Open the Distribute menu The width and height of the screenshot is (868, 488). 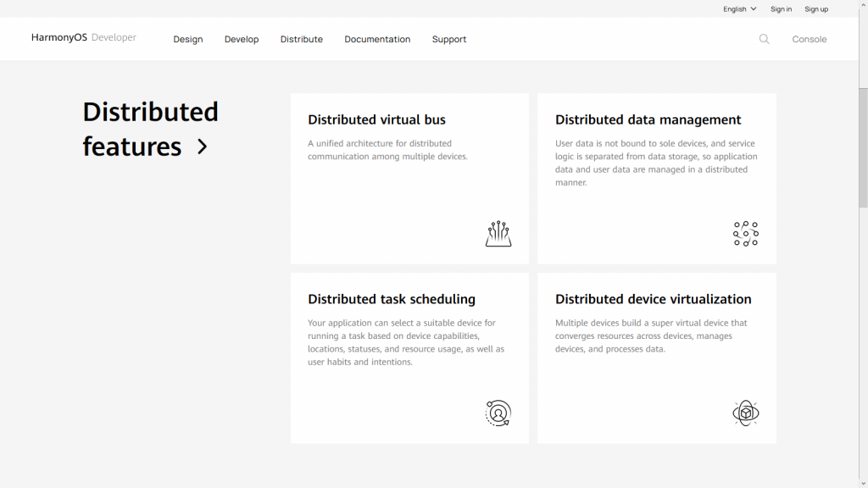coord(302,39)
